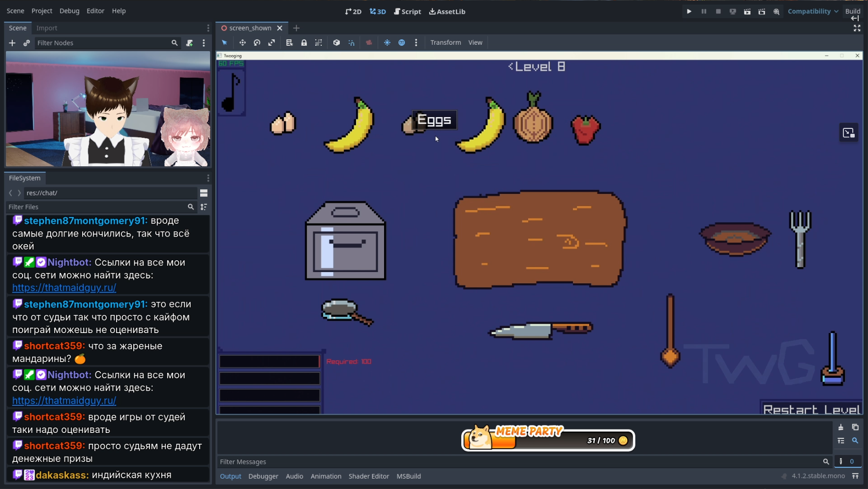Screen dimensions: 868x489
Task: Lock the selected node with padlock icon
Action: pyautogui.click(x=304, y=43)
